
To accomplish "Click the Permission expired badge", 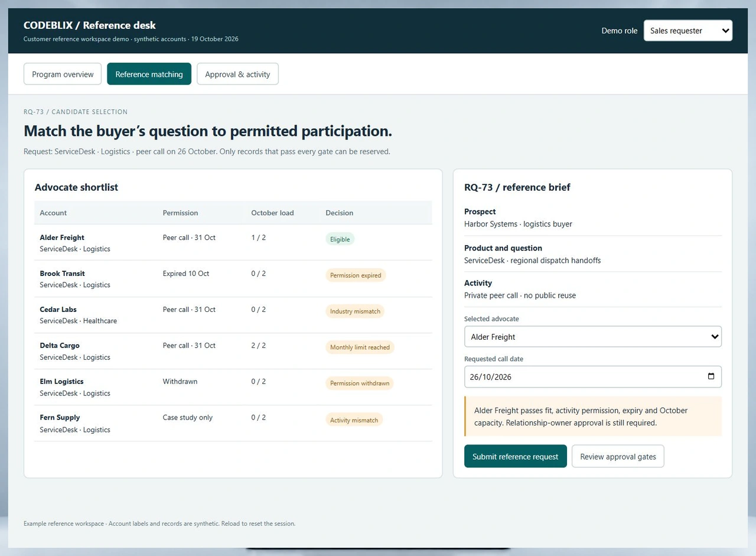I will pyautogui.click(x=356, y=275).
